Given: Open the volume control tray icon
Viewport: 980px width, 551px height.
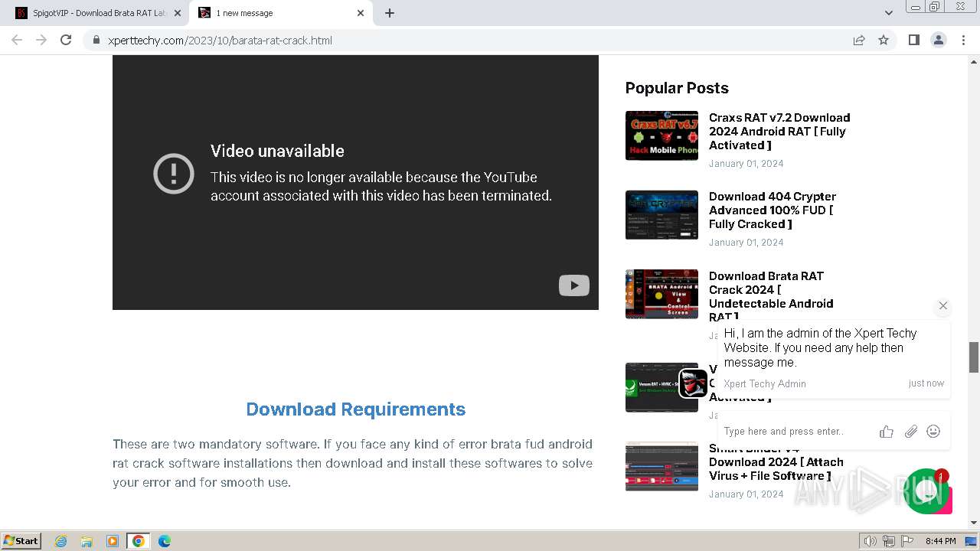Looking at the screenshot, I should pos(871,541).
